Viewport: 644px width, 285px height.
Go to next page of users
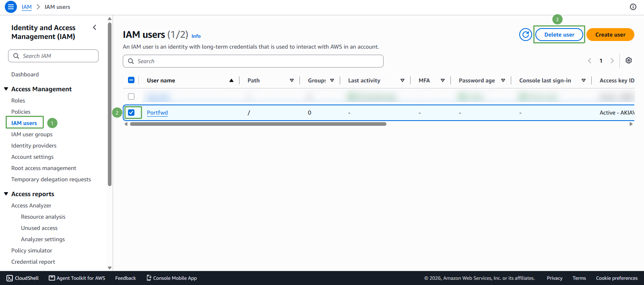pyautogui.click(x=612, y=61)
